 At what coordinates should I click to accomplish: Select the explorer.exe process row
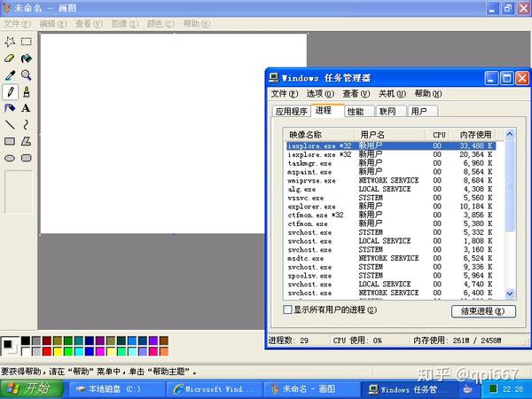coord(391,207)
